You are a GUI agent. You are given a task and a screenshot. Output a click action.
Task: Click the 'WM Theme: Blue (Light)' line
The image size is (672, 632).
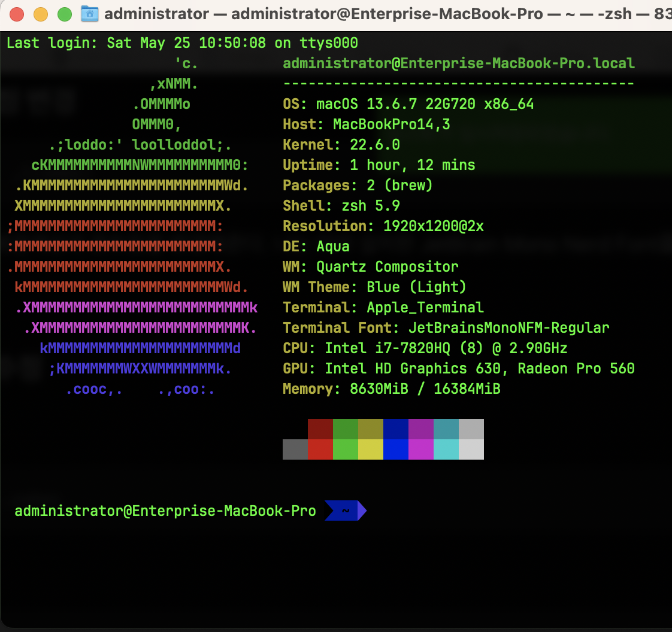pos(374,287)
